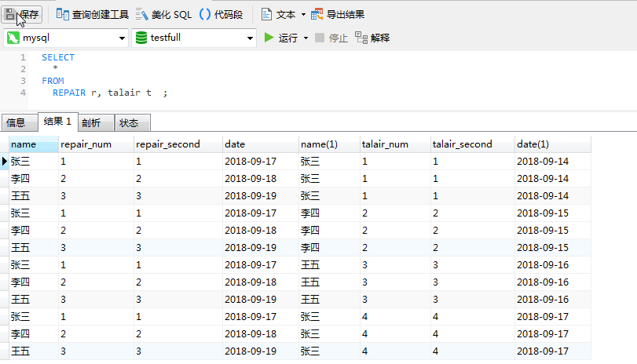Click the Text (文本) toolbar button

tap(278, 15)
